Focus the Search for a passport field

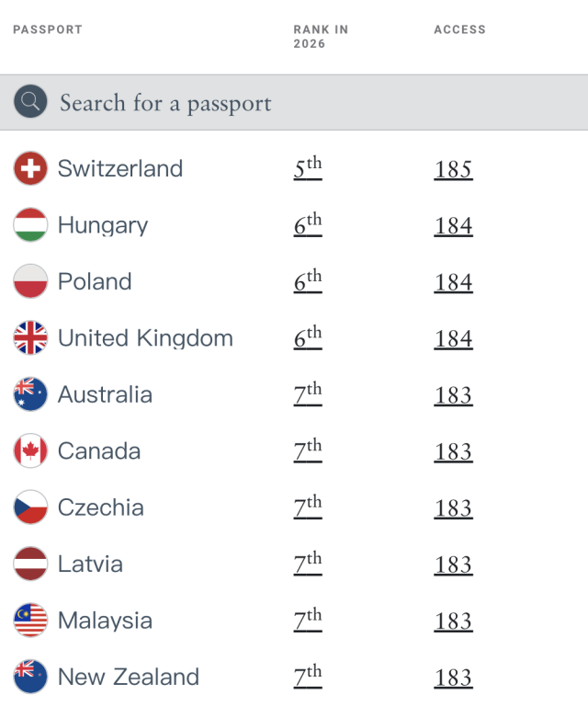(294, 103)
